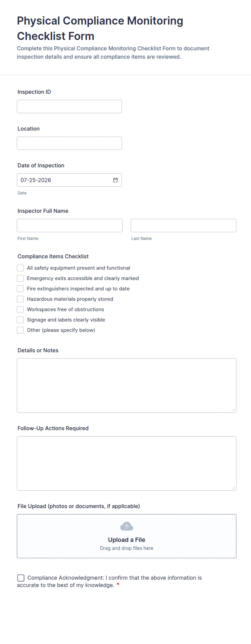Check Other (please specify below) box

20,330
